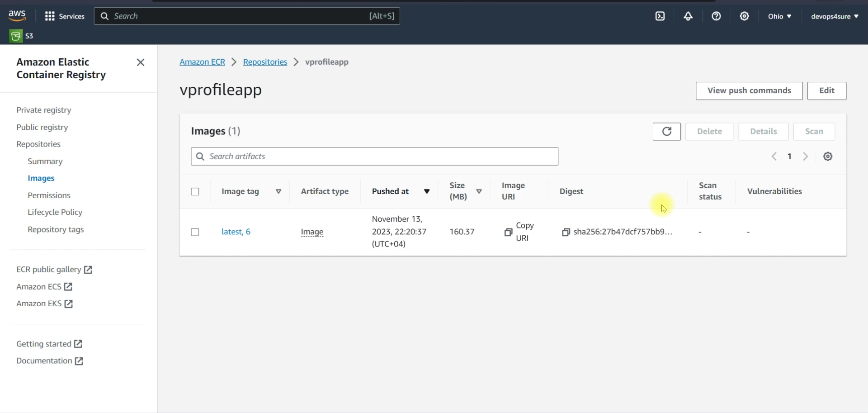
Task: Select the 'latest, 6' image checkbox
Action: (195, 232)
